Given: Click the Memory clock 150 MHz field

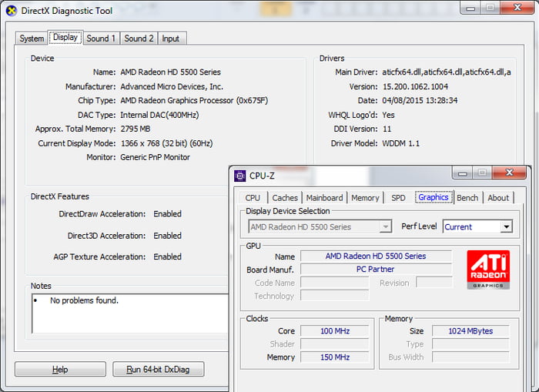Looking at the screenshot, I should tap(334, 357).
